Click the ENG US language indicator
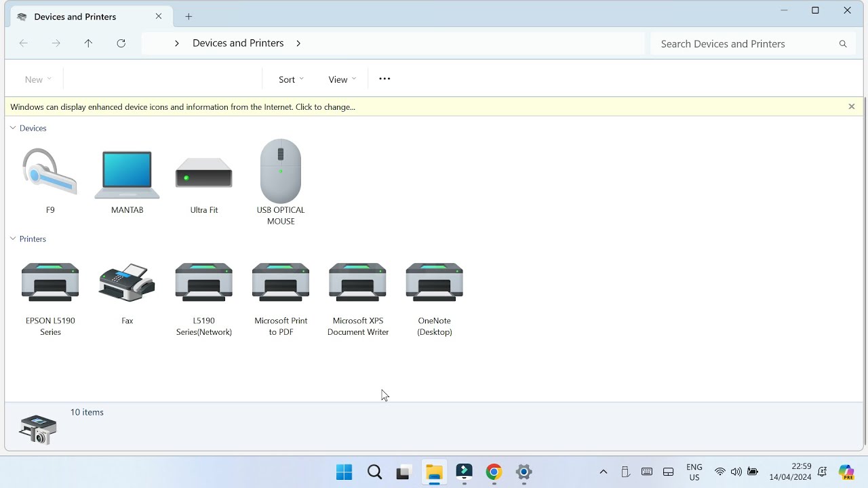The width and height of the screenshot is (868, 488). tap(694, 472)
